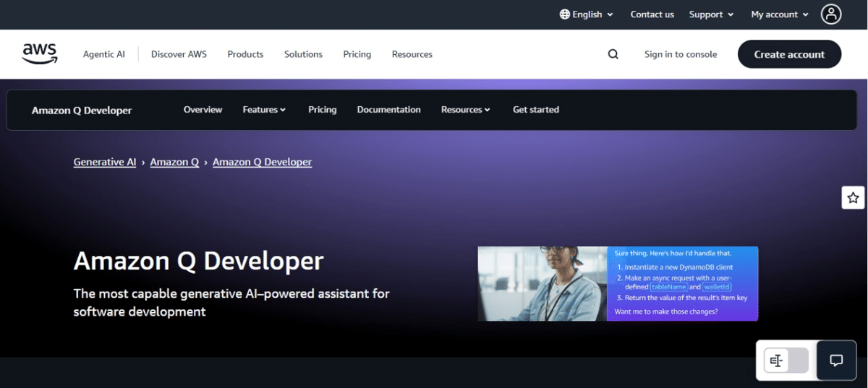The image size is (868, 388).
Task: Expand the Support dropdown
Action: [x=711, y=14]
